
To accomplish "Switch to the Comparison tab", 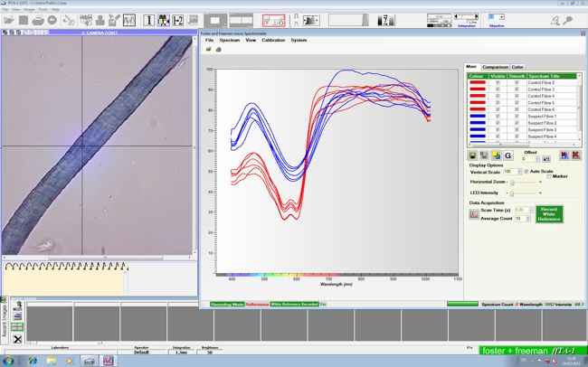I will click(494, 66).
